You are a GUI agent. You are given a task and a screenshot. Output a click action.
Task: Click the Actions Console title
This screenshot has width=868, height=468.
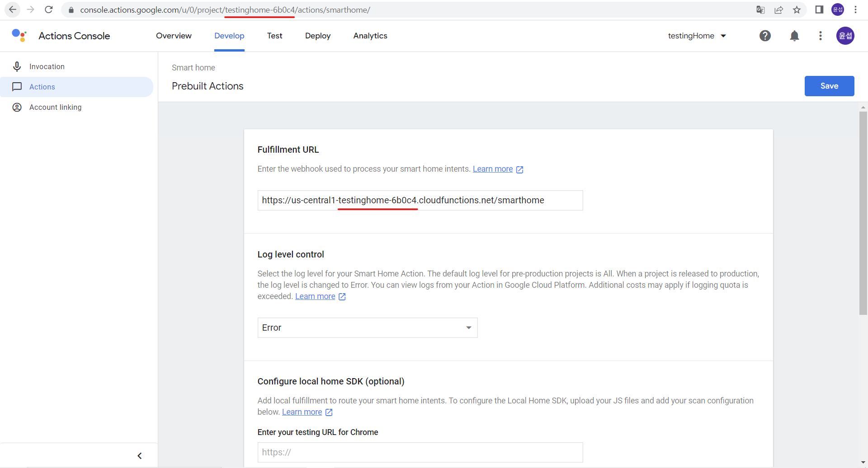[74, 36]
